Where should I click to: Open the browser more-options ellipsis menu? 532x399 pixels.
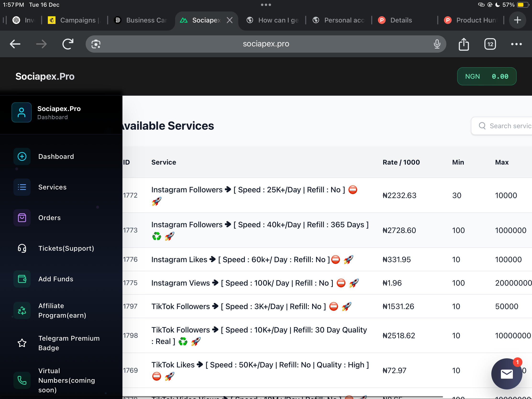[x=516, y=44]
